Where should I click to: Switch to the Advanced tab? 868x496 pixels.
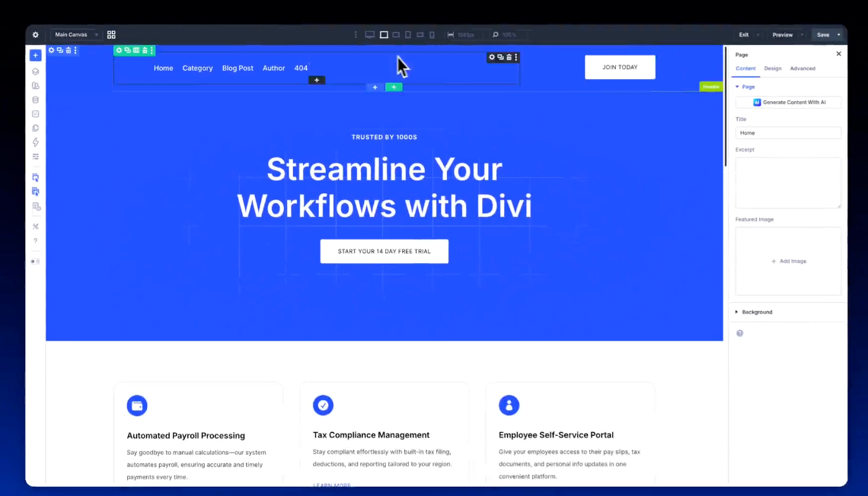[x=803, y=68]
